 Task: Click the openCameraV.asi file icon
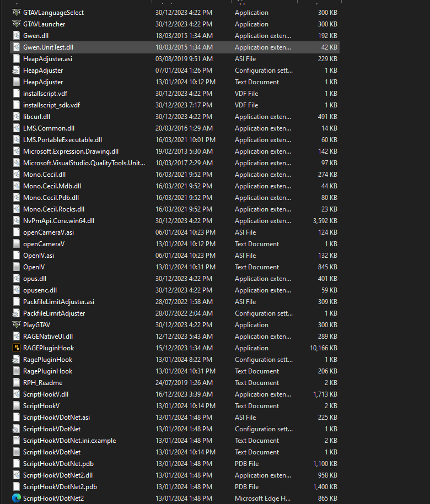click(x=17, y=232)
